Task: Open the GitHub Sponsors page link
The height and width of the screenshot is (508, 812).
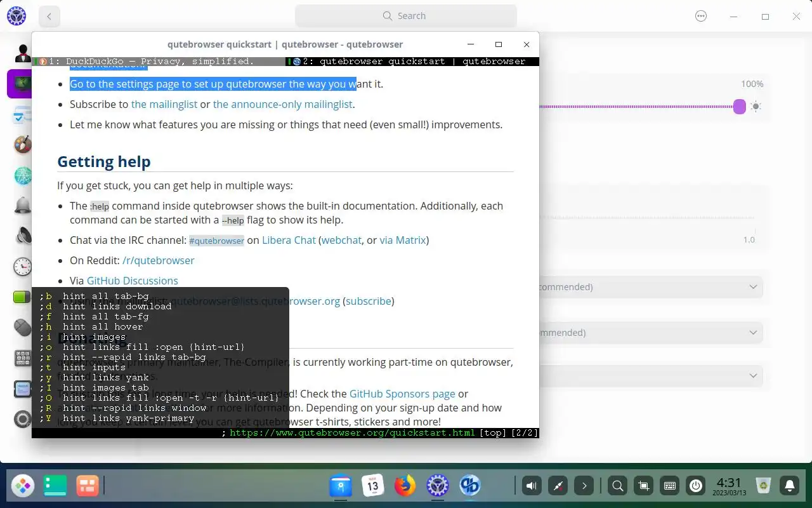Action: pos(402,394)
